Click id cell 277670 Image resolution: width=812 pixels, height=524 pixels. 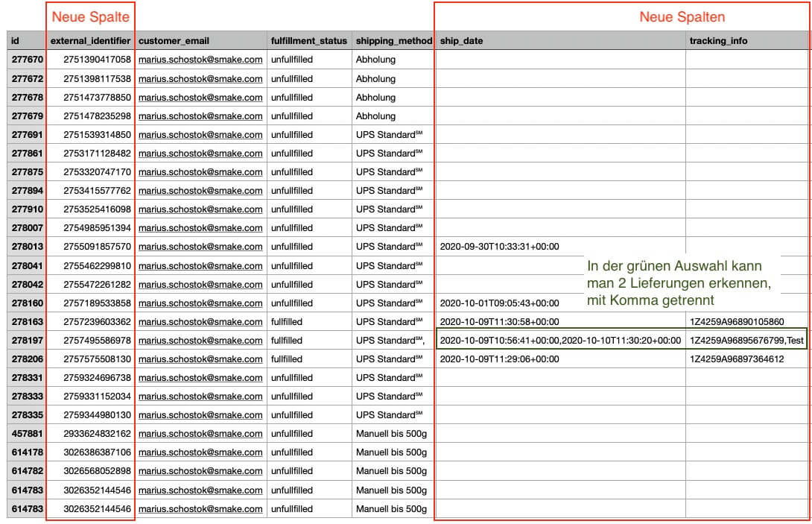[x=26, y=60]
